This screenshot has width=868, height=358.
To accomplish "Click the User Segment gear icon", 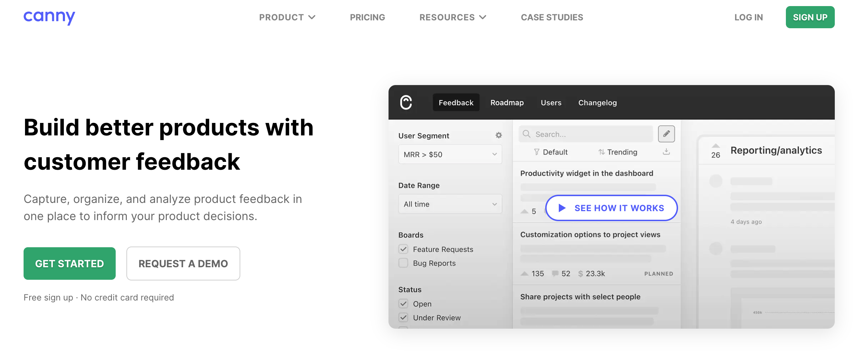I will [x=498, y=135].
